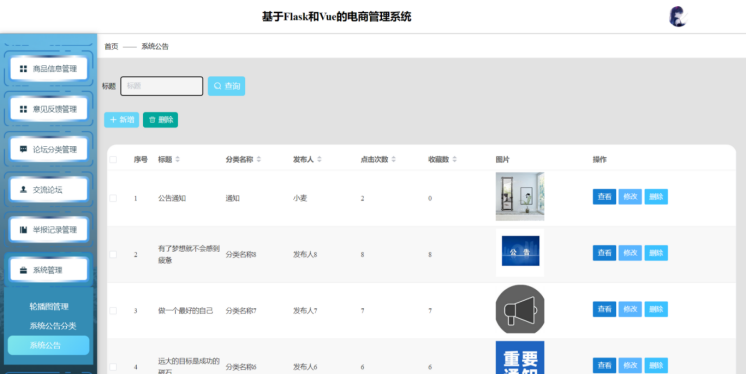Click 查看 for 发布人6 row
The height and width of the screenshot is (375, 746).
coord(604,365)
